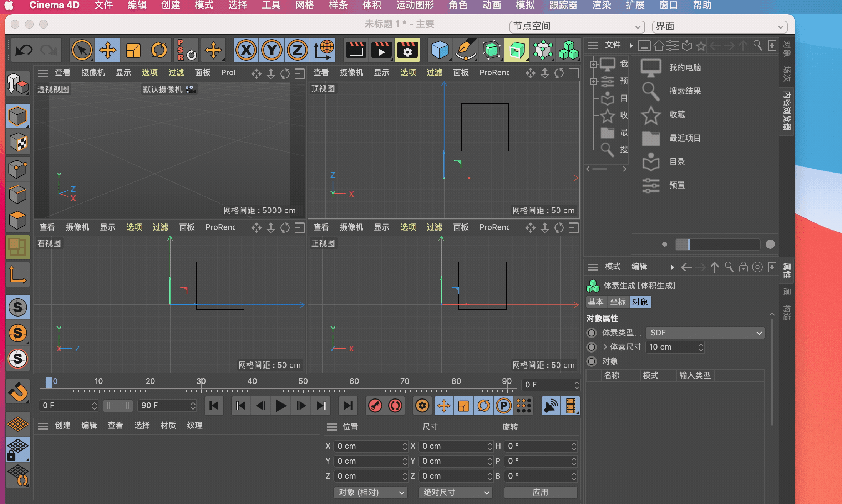Image resolution: width=842 pixels, height=504 pixels.
Task: Switch to Polygons mode
Action: 18,220
